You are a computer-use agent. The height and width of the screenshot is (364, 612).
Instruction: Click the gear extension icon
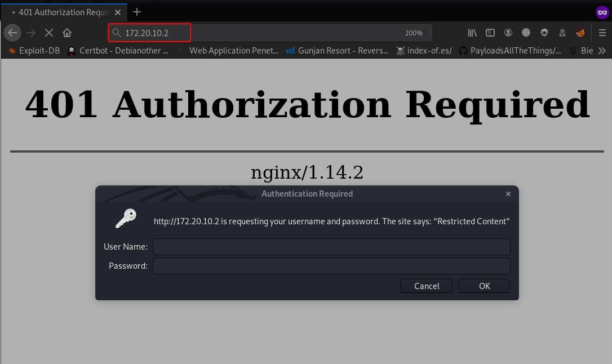(x=544, y=33)
